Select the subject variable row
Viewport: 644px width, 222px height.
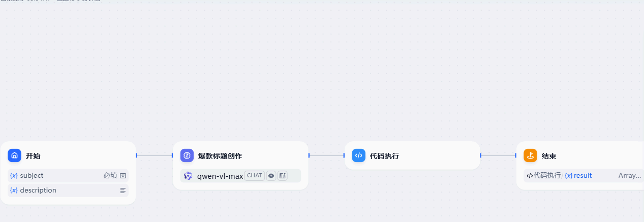point(68,176)
